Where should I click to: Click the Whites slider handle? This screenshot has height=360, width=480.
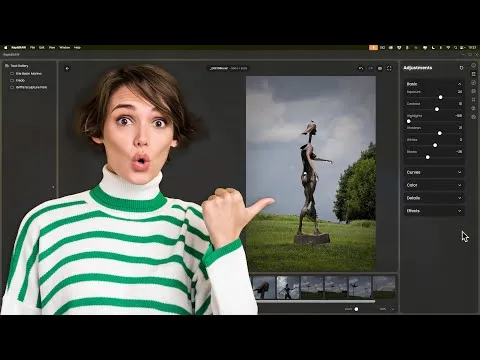435,145
